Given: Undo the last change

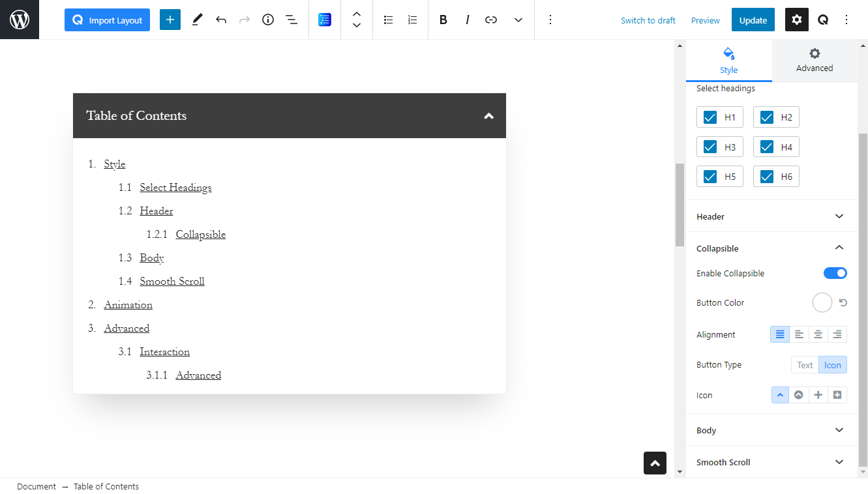Looking at the screenshot, I should click(221, 20).
